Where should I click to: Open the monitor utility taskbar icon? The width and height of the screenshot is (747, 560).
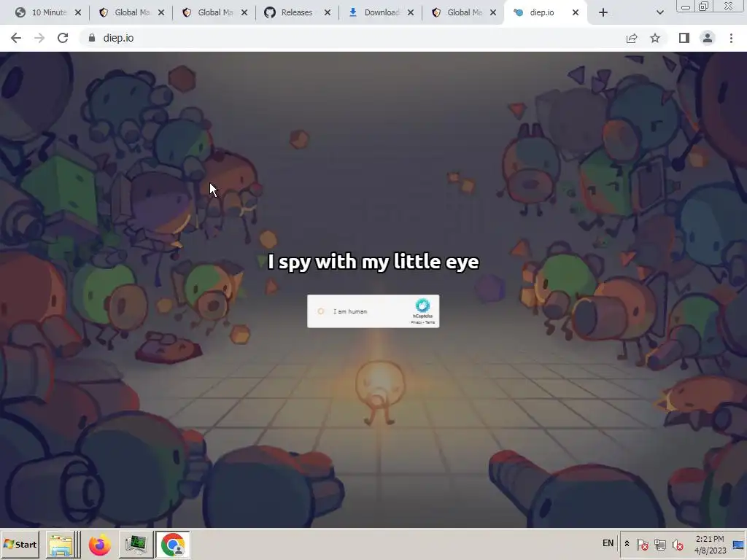tap(136, 544)
